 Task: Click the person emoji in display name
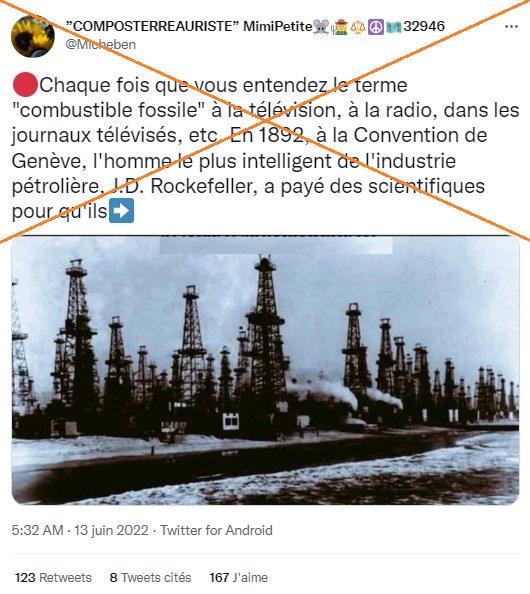[x=339, y=27]
